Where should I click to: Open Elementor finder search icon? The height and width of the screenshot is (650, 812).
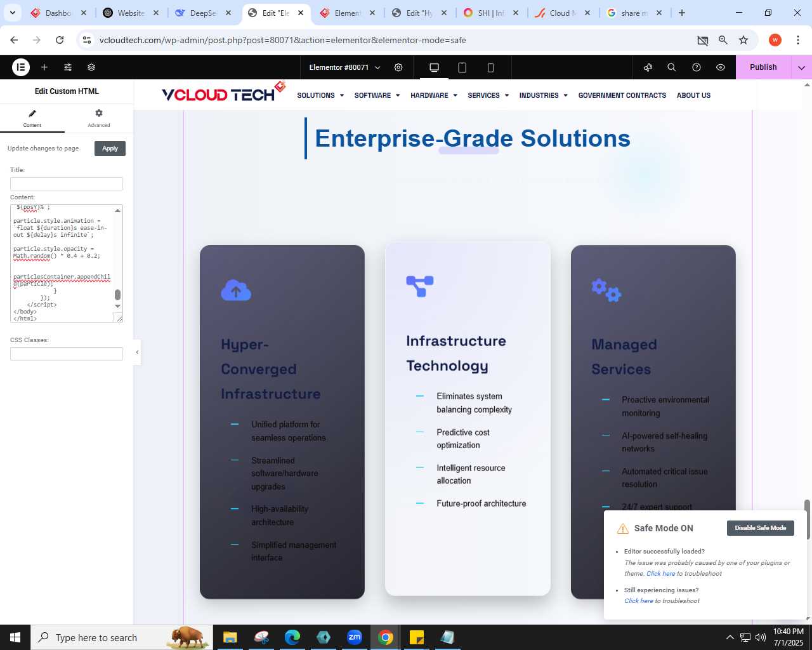[x=672, y=67]
